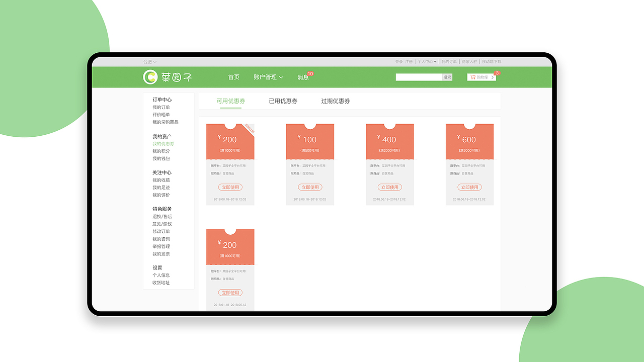
Task: Click the 订单中心 sidebar heading
Action: pyautogui.click(x=163, y=100)
